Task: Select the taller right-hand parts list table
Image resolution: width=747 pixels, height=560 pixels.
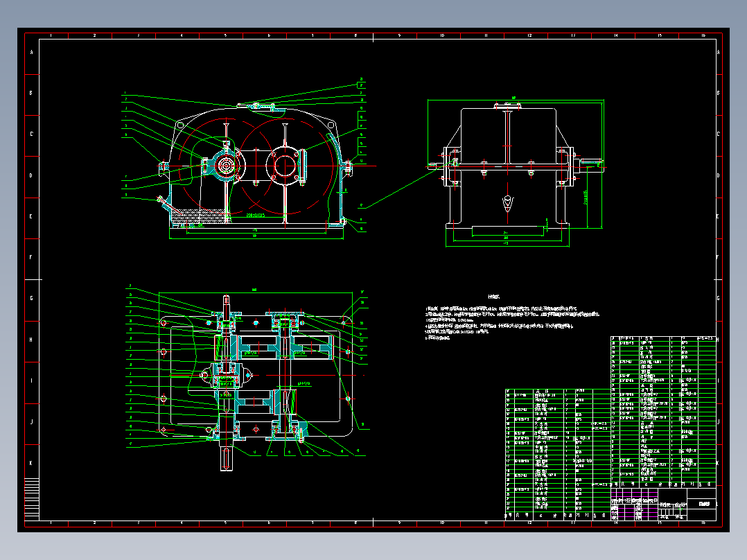Action: pyautogui.click(x=663, y=412)
